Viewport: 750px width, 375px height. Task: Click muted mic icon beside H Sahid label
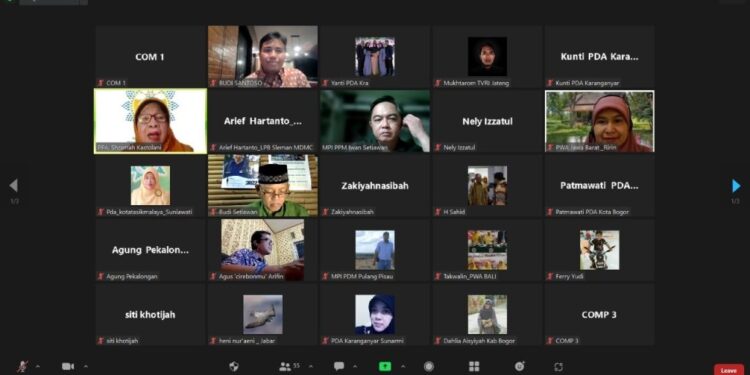click(438, 211)
